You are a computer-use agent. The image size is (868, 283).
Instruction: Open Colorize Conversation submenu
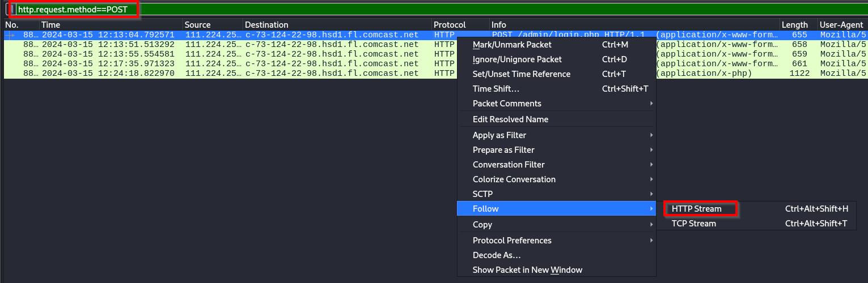[514, 179]
